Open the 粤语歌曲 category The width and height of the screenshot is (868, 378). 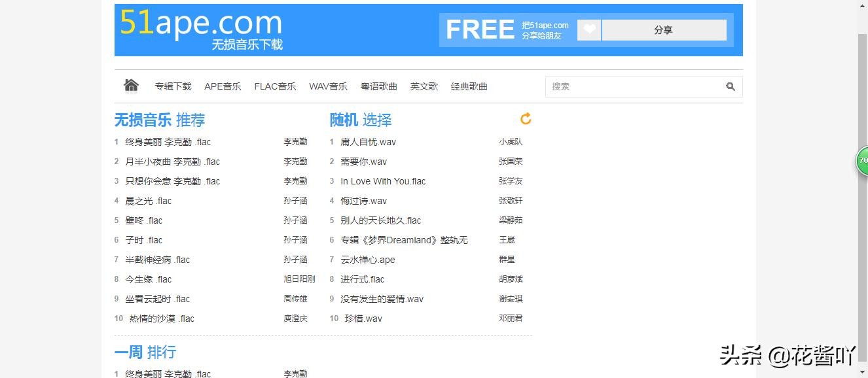(379, 86)
